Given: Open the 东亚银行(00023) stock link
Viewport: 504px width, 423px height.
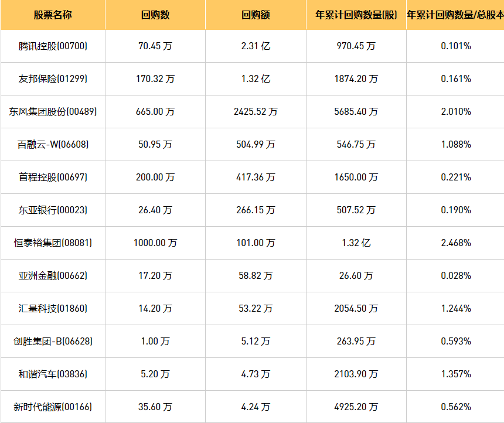Looking at the screenshot, I should [x=53, y=210].
